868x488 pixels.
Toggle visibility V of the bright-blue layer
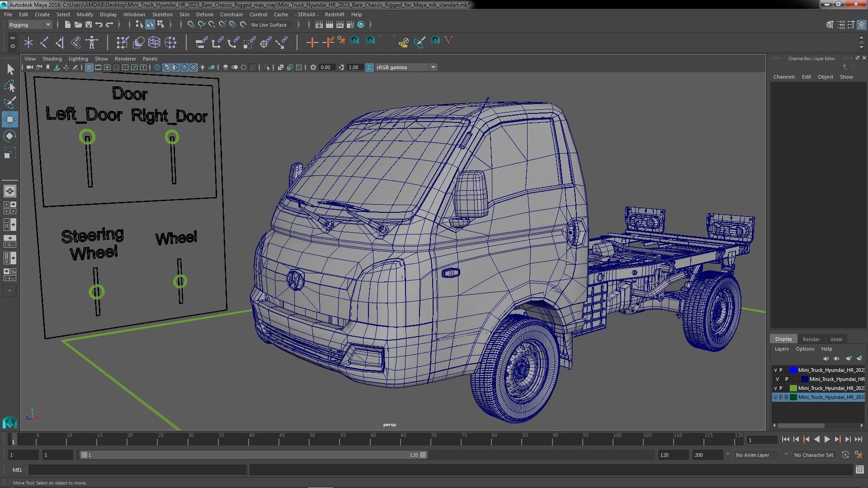point(776,370)
